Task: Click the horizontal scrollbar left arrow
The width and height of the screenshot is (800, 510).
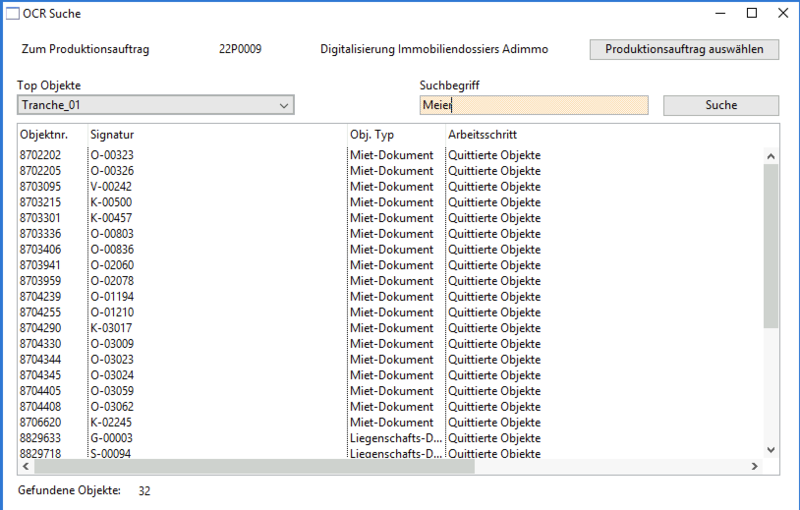Action: pyautogui.click(x=26, y=467)
